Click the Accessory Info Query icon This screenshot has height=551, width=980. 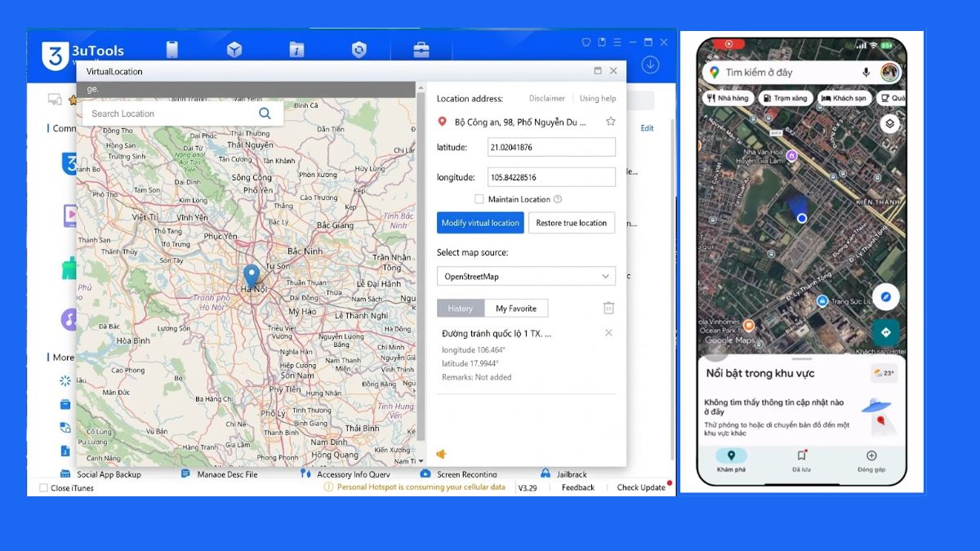click(x=305, y=474)
